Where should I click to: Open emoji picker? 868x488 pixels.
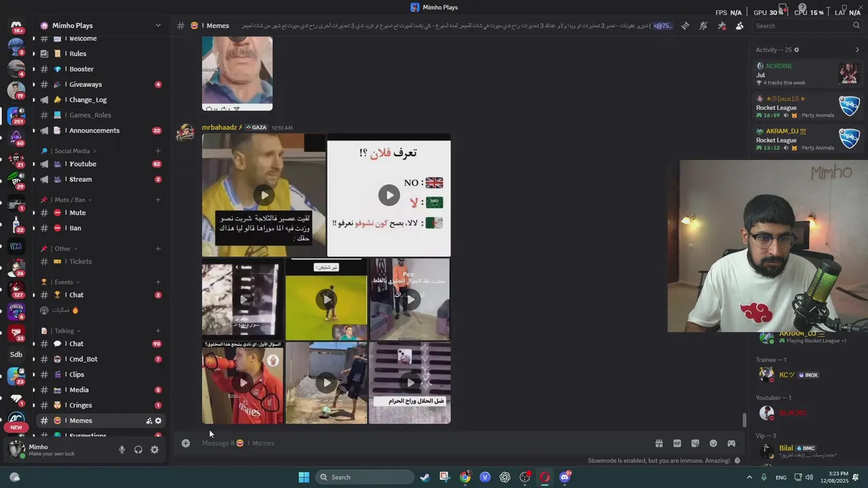point(713,443)
